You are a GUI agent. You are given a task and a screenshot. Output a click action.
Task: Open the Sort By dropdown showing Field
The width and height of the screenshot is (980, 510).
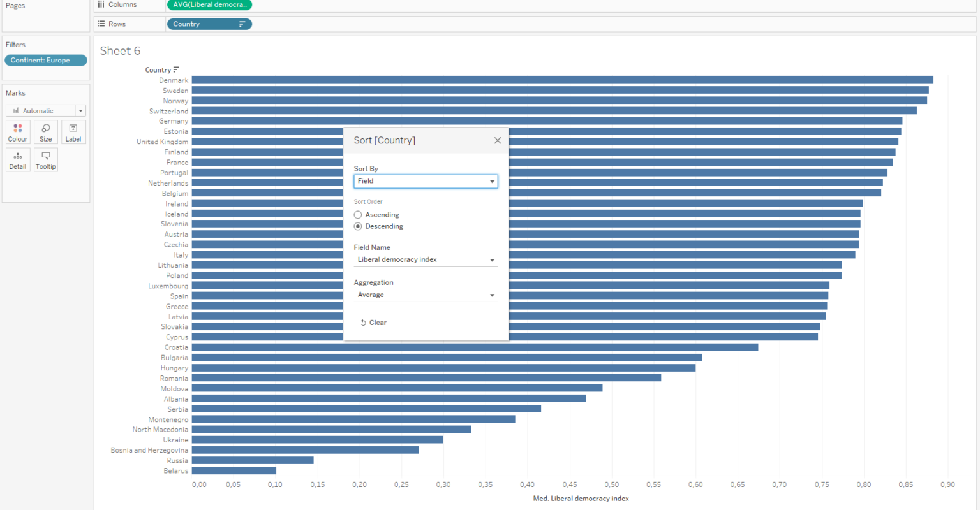[426, 181]
